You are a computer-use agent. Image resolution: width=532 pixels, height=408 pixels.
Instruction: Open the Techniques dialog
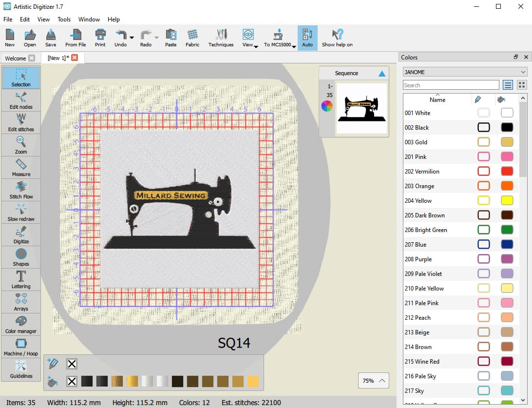[221, 38]
